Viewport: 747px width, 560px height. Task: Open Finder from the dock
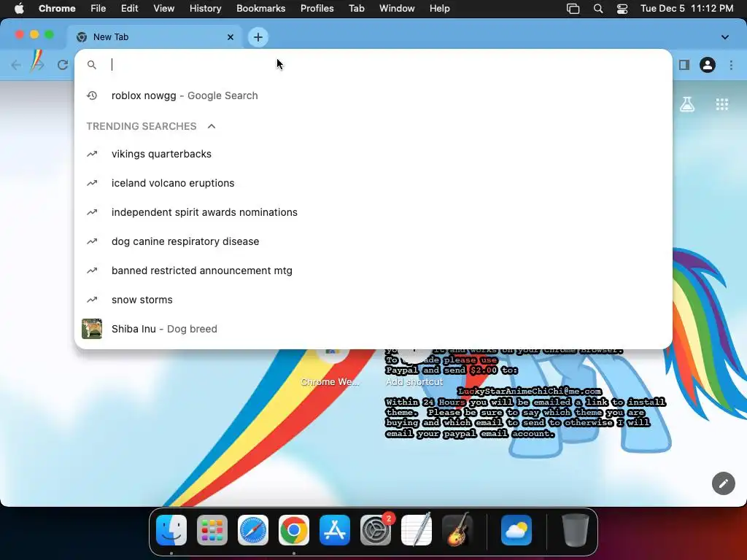[171, 530]
